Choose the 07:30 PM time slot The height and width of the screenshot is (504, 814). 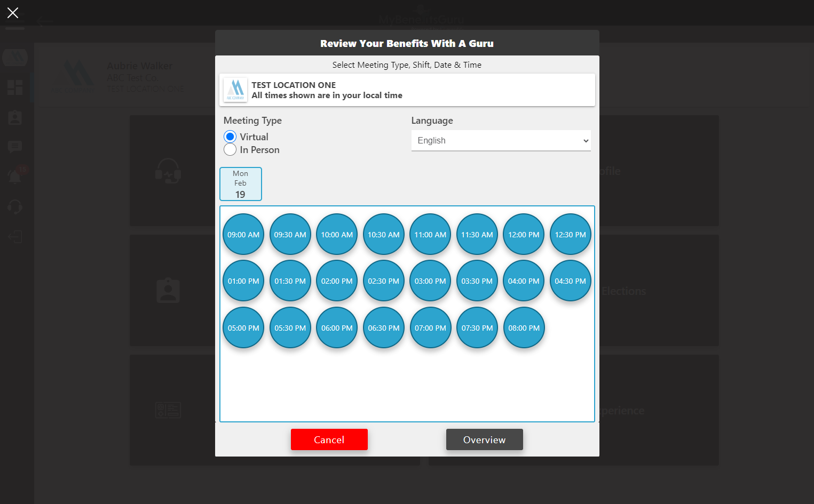[x=477, y=328]
